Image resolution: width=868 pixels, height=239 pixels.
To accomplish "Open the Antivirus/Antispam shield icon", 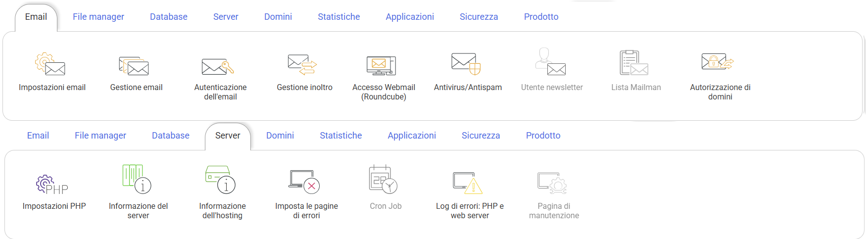I will tap(466, 63).
